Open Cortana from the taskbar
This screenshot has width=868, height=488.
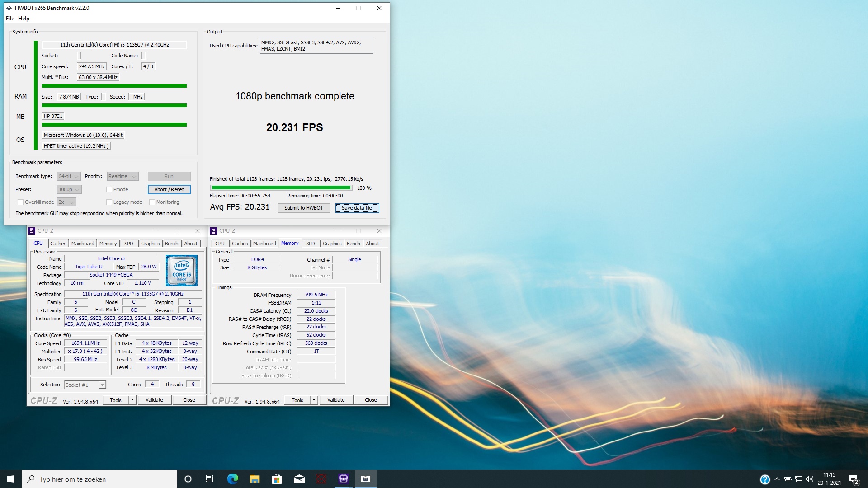tap(188, 479)
